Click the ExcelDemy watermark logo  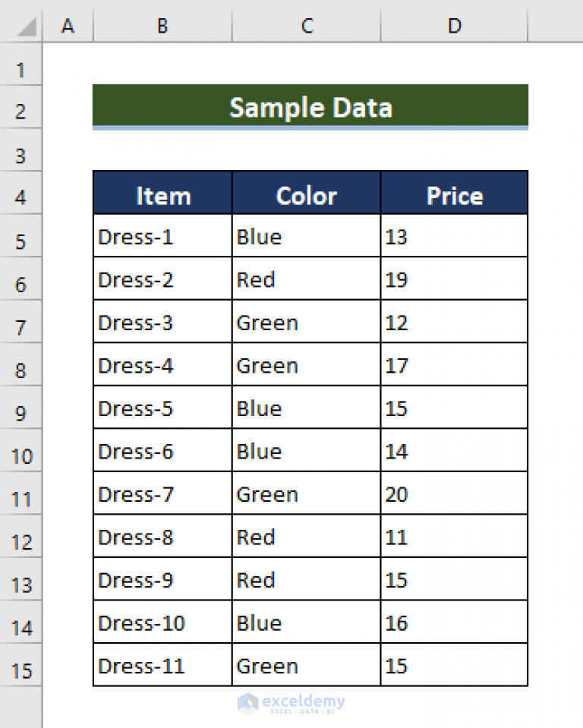pyautogui.click(x=292, y=704)
